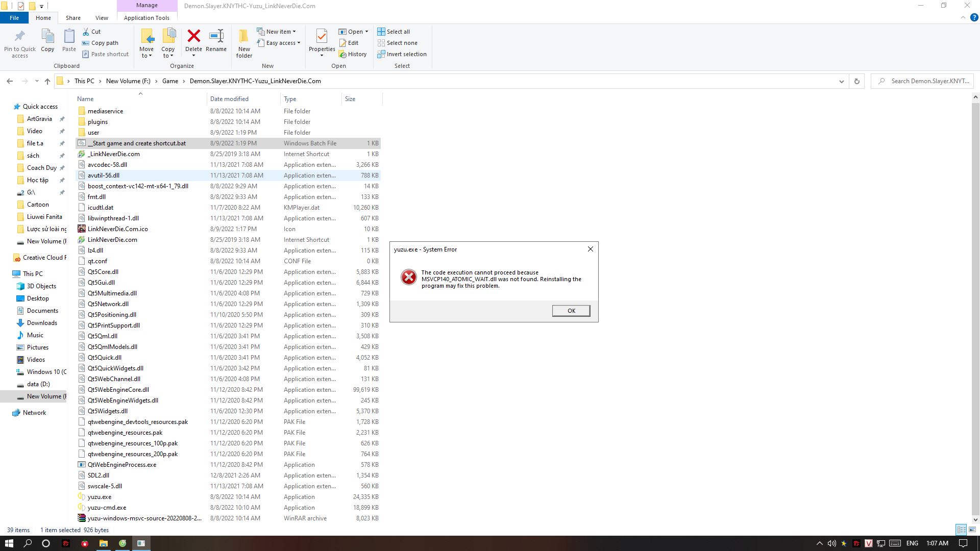Viewport: 980px width, 551px height.
Task: Click the Windows taskbar search bar
Action: pos(28,543)
